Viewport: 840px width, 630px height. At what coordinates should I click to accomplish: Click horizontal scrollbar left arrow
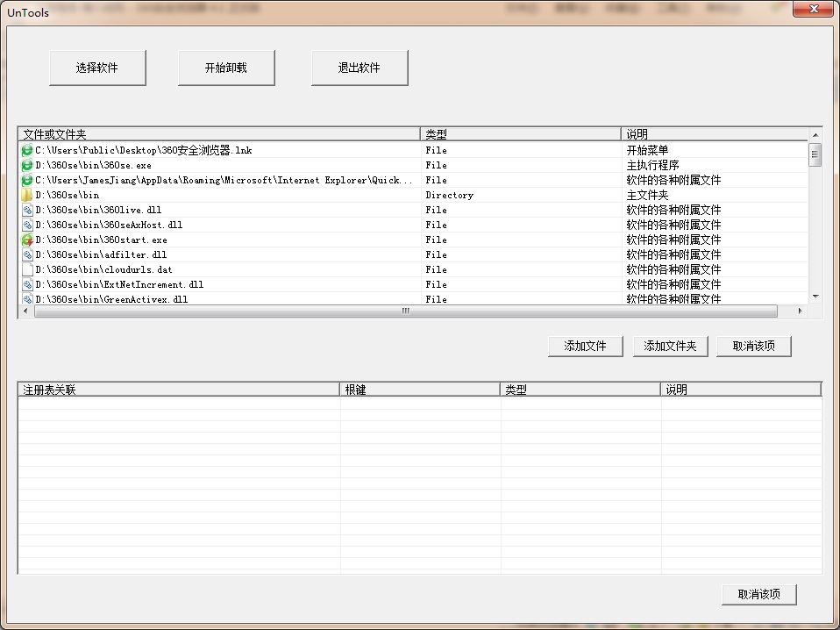click(x=26, y=311)
